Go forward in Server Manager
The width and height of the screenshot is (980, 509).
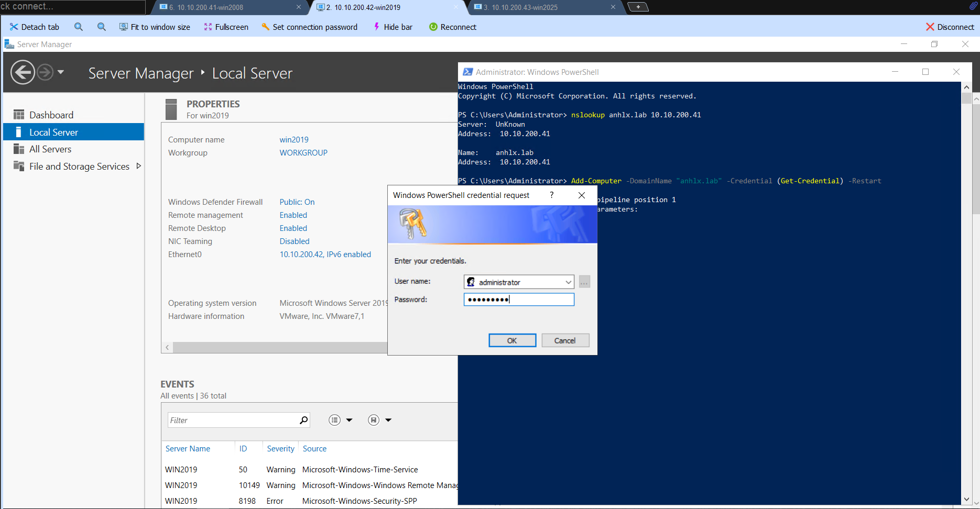(45, 72)
